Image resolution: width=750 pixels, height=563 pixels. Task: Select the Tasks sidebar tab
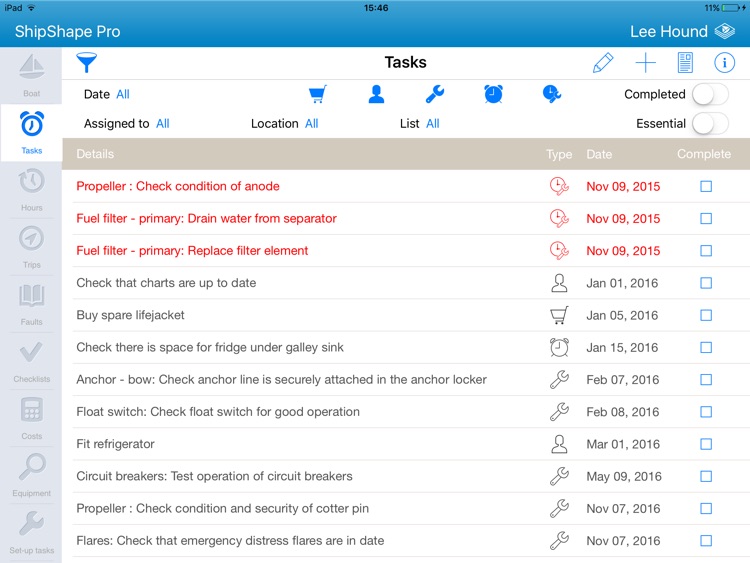coord(32,132)
